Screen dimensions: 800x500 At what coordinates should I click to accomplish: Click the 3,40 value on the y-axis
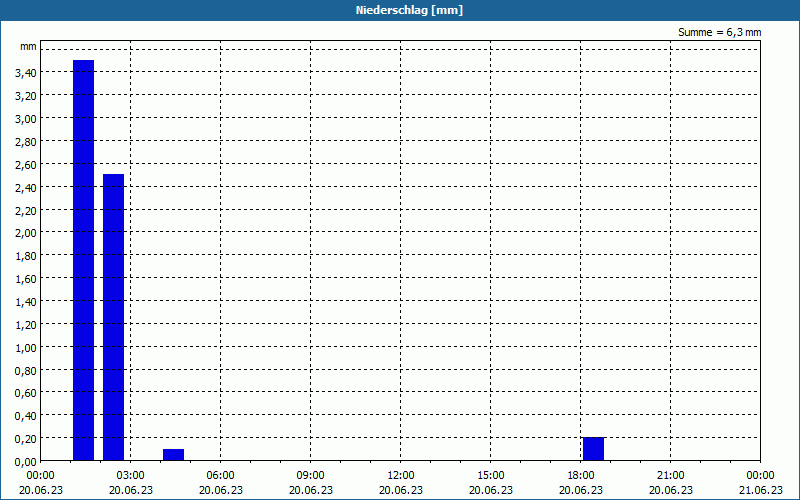(26, 73)
